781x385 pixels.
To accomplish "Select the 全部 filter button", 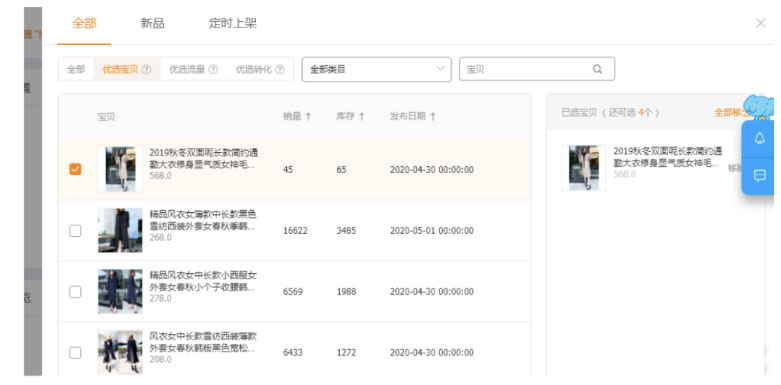I will coord(76,69).
